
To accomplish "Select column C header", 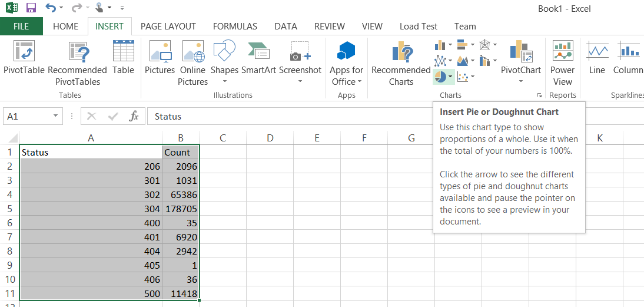I will click(223, 138).
